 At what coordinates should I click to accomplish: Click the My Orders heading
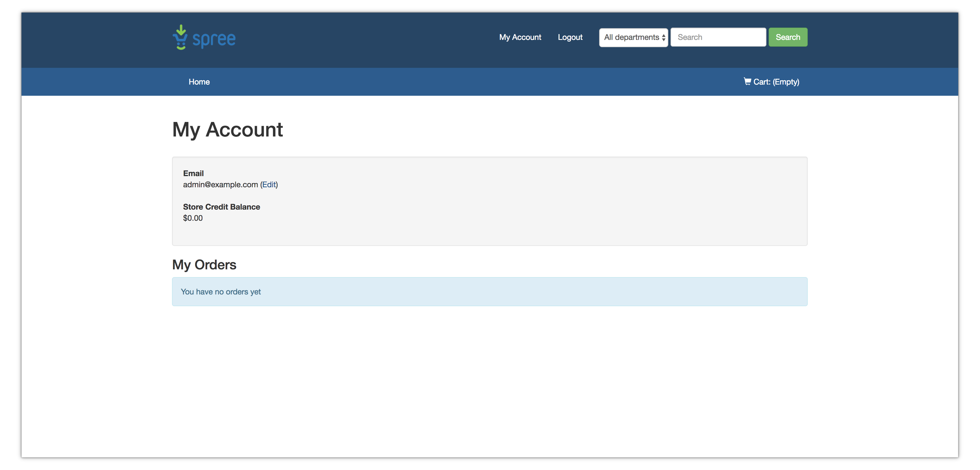tap(204, 265)
